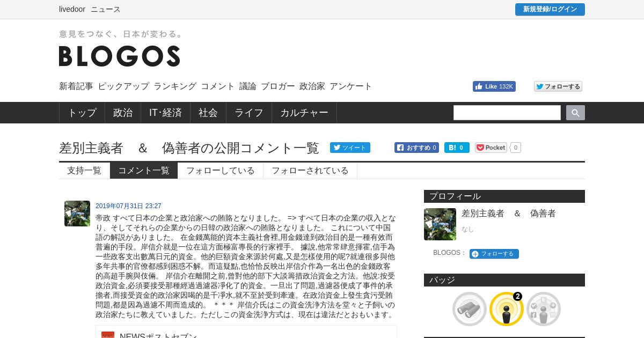Open the NEWSポストセブン article link

(159, 335)
